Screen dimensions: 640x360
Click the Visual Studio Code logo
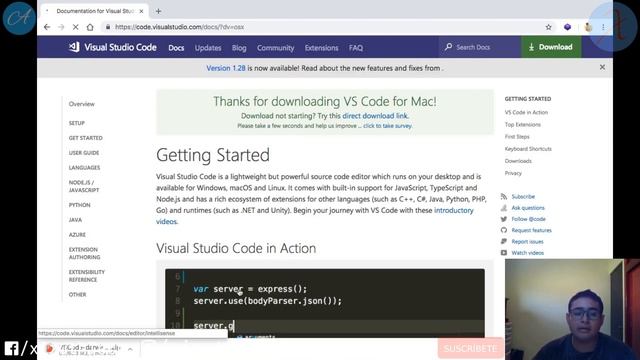[113, 47]
